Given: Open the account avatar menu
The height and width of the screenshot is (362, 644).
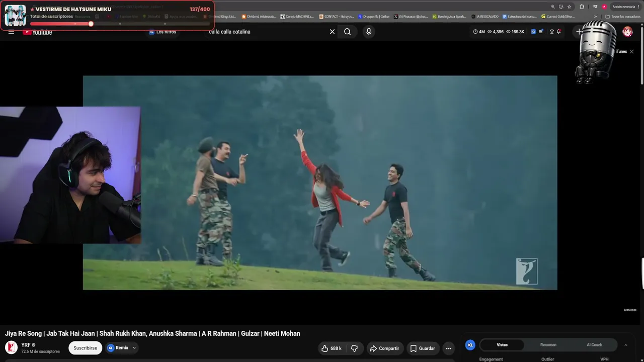Looking at the screenshot, I should coord(627,32).
